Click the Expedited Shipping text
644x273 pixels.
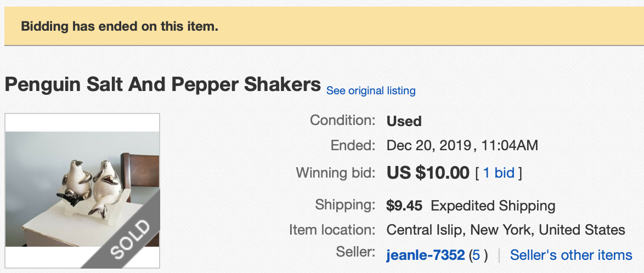(493, 206)
